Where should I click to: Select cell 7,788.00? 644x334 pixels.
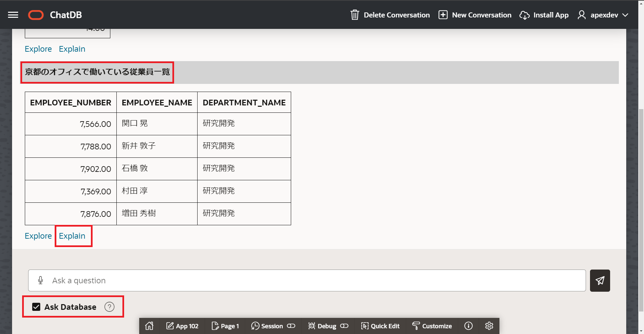70,146
